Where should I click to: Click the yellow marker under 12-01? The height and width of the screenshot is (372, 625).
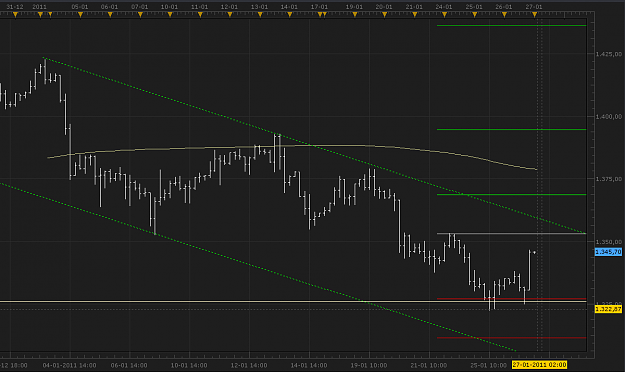(x=230, y=15)
